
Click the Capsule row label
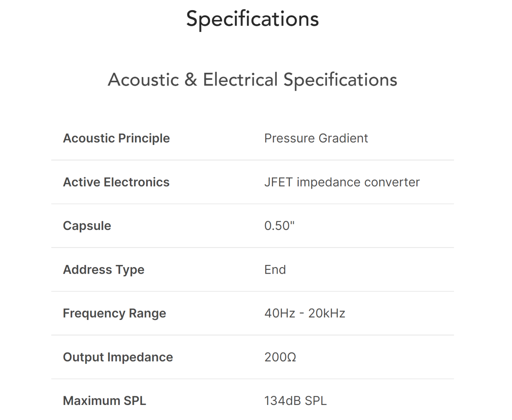(x=87, y=226)
